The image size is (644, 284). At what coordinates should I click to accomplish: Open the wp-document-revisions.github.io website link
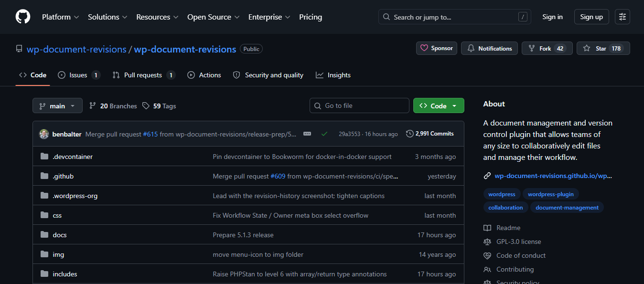coord(553,176)
